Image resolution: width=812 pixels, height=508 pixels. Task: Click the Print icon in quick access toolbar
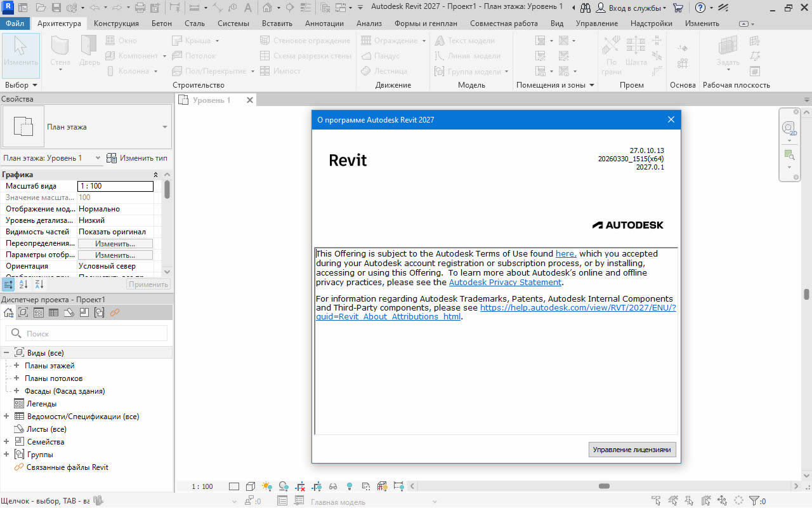pyautogui.click(x=140, y=8)
